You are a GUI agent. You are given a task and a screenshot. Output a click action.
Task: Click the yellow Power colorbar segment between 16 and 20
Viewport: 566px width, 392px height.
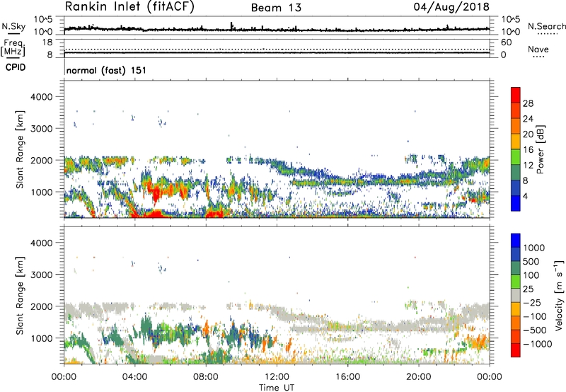516,142
